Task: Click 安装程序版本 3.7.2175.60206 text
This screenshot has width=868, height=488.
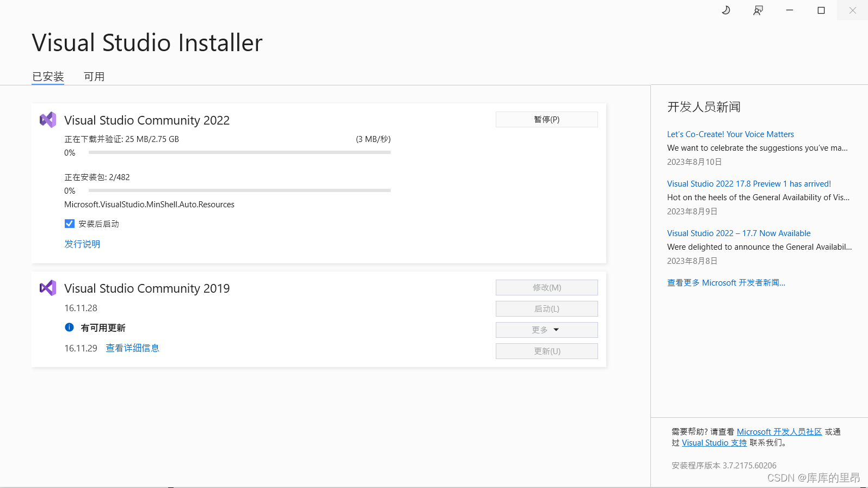Action: click(724, 466)
